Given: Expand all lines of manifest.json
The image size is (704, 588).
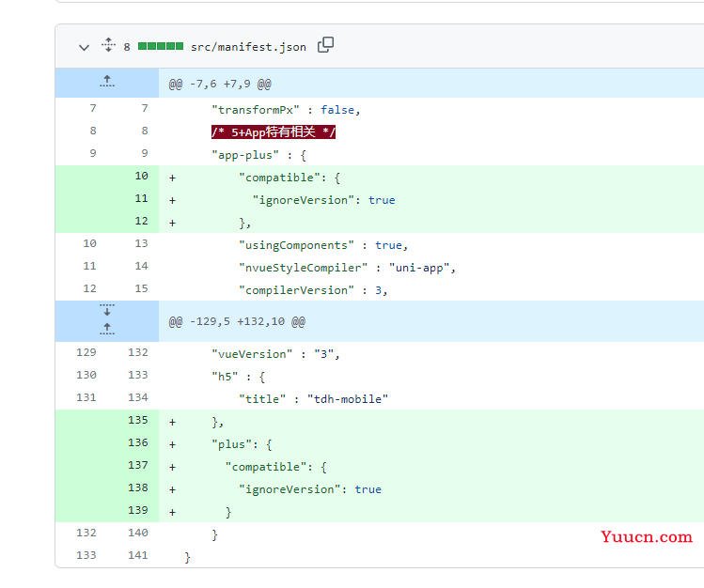Looking at the screenshot, I should (x=108, y=45).
